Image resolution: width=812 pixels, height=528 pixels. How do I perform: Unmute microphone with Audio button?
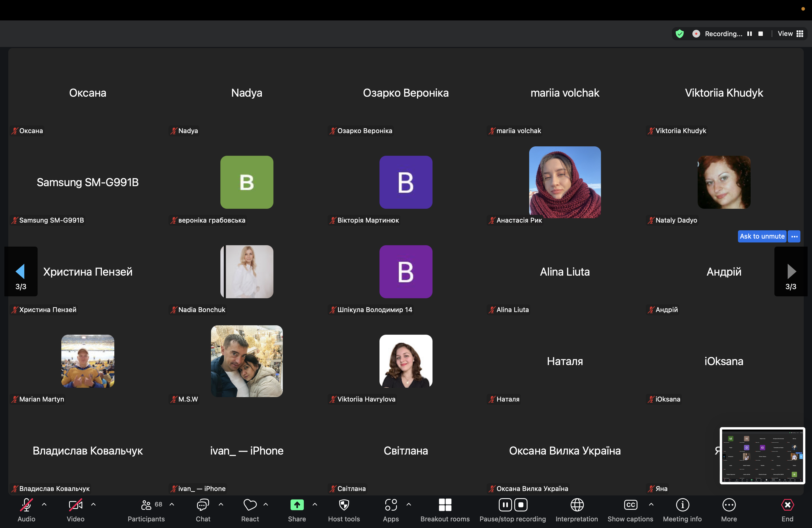click(26, 505)
